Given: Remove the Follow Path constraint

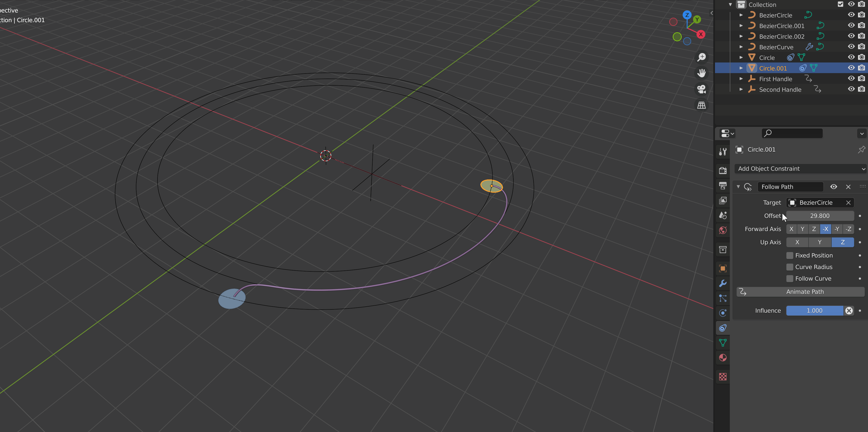Looking at the screenshot, I should tap(848, 187).
